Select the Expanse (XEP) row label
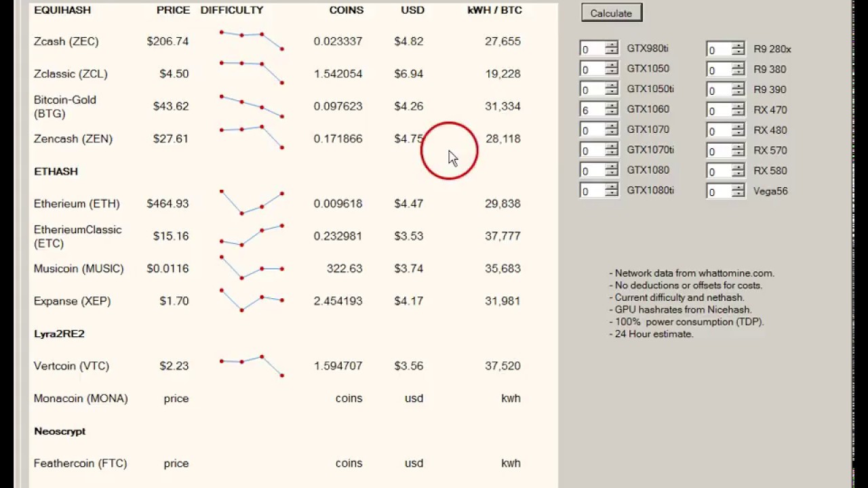868x488 pixels. click(72, 302)
